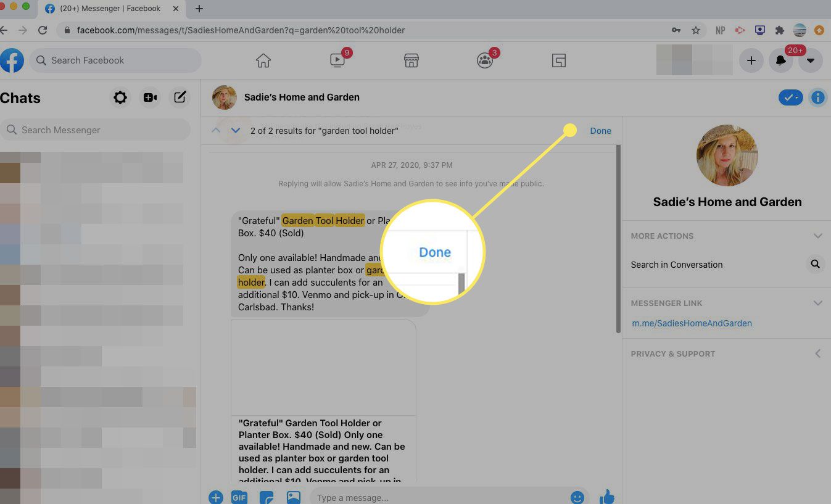
Task: Click the NP extension icon
Action: [720, 30]
